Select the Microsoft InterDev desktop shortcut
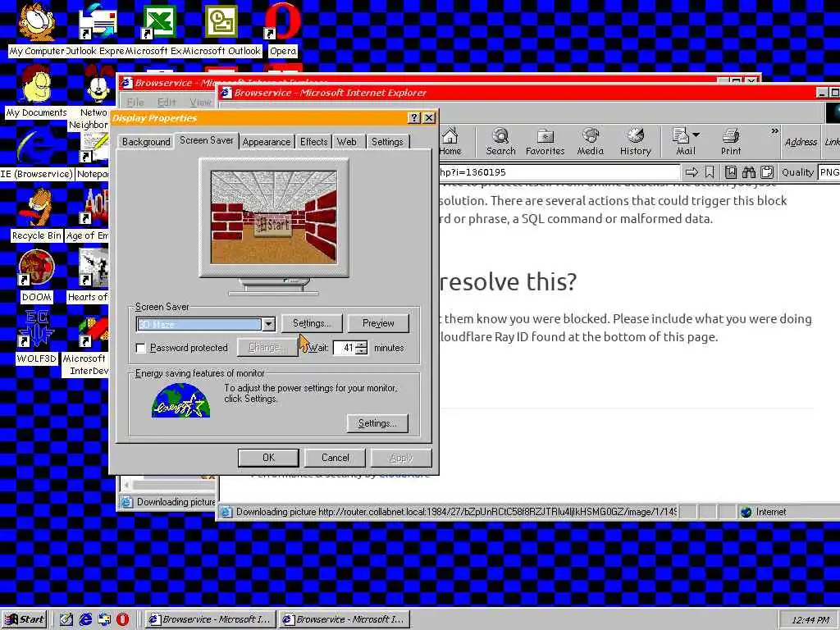This screenshot has width=840, height=630. click(x=85, y=343)
